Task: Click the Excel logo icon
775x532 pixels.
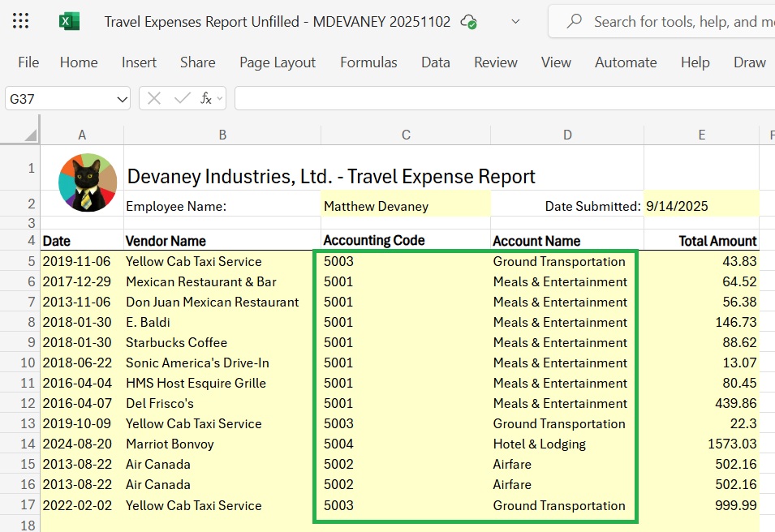Action: pyautogui.click(x=70, y=22)
